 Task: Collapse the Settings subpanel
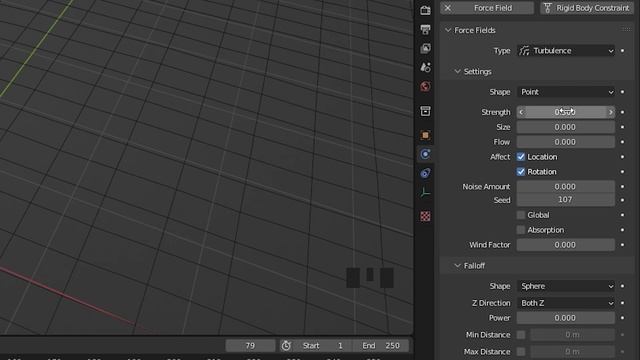pos(457,71)
